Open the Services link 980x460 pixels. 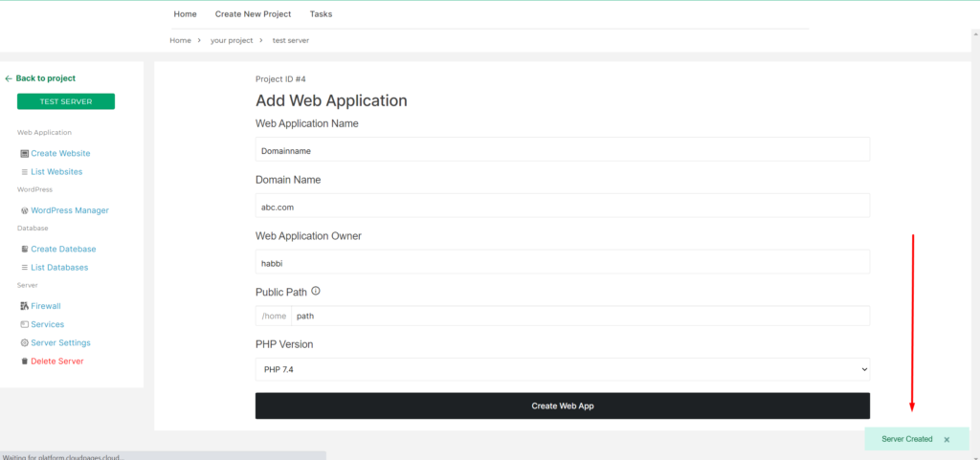pyautogui.click(x=48, y=324)
